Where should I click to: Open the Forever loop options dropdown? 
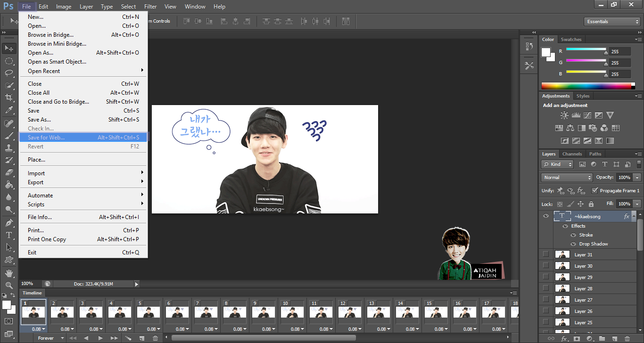[x=50, y=338]
